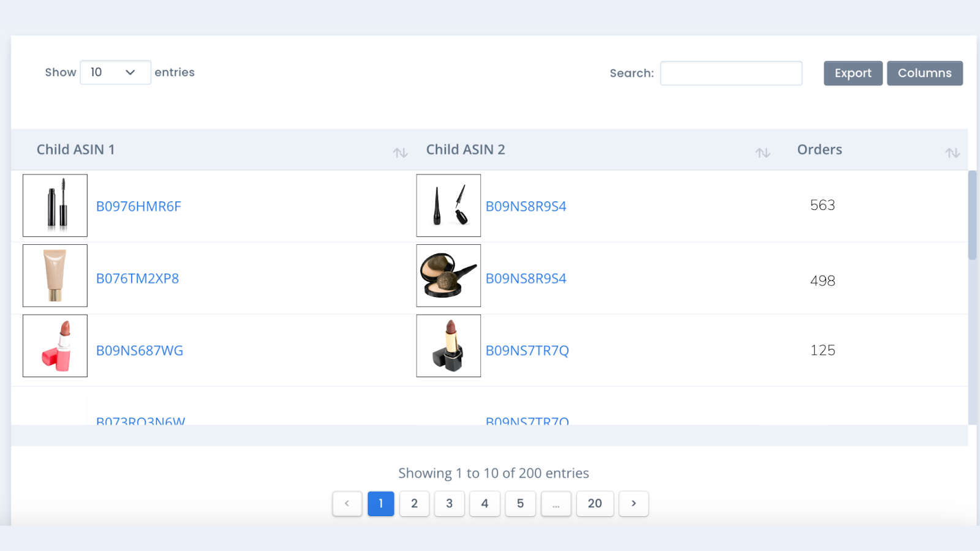
Task: Open the Columns button
Action: (x=925, y=73)
